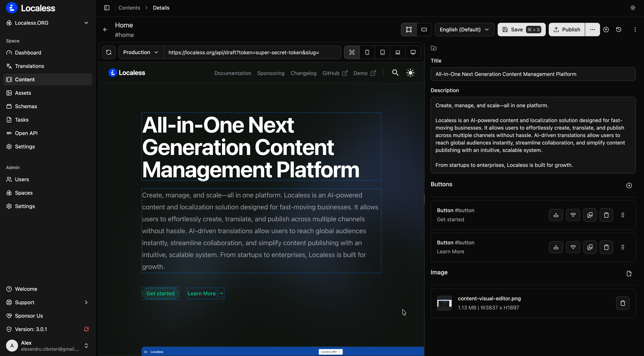Screen dimensions: 644x356
Task: Click Documentation in the preview navbar
Action: tap(232, 73)
